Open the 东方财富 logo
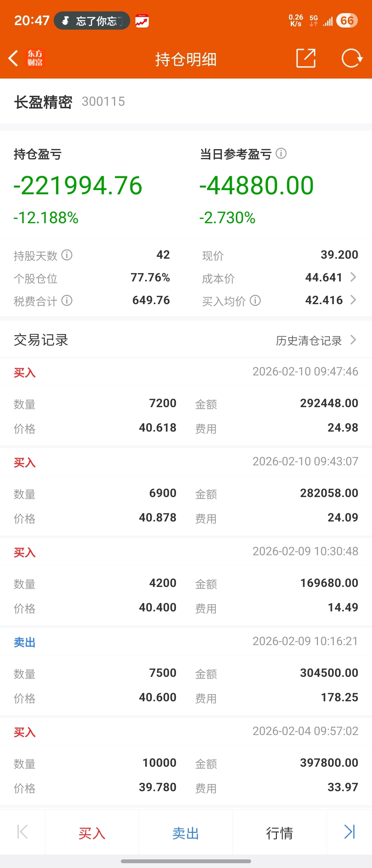372x868 pixels. point(35,58)
